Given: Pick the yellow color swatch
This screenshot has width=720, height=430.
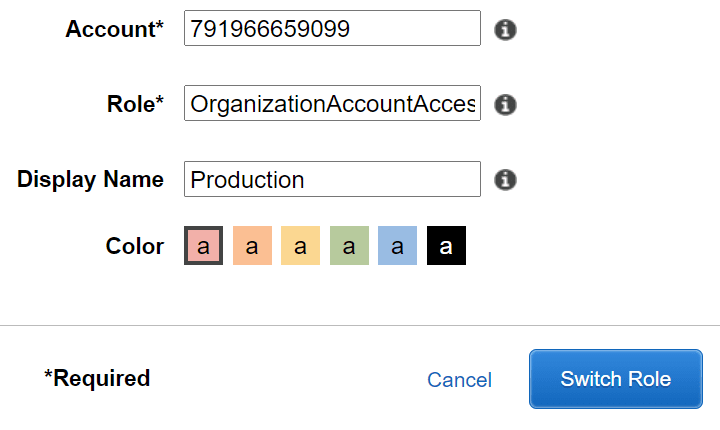Looking at the screenshot, I should click(300, 246).
